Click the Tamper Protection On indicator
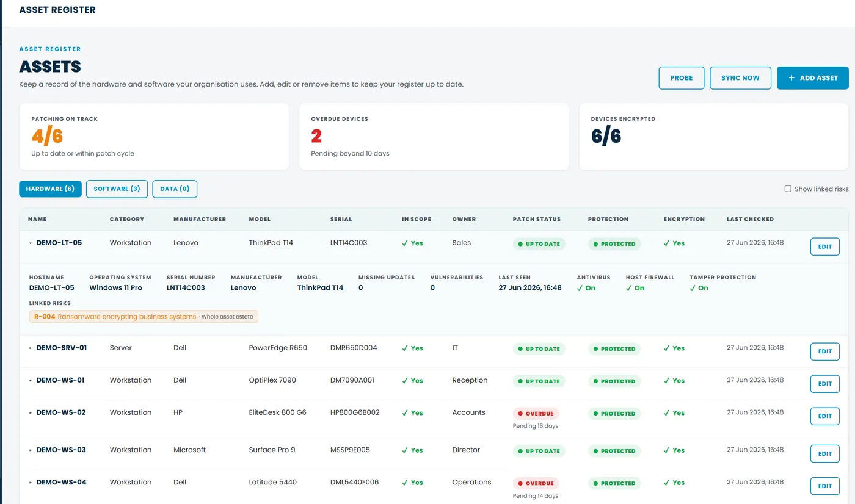The width and height of the screenshot is (855, 504). (x=699, y=288)
